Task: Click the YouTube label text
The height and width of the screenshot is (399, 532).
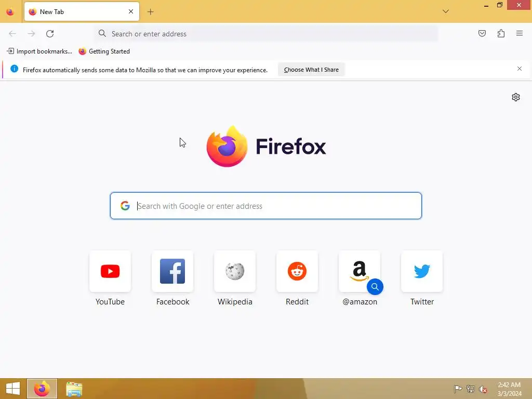Action: pos(110,302)
